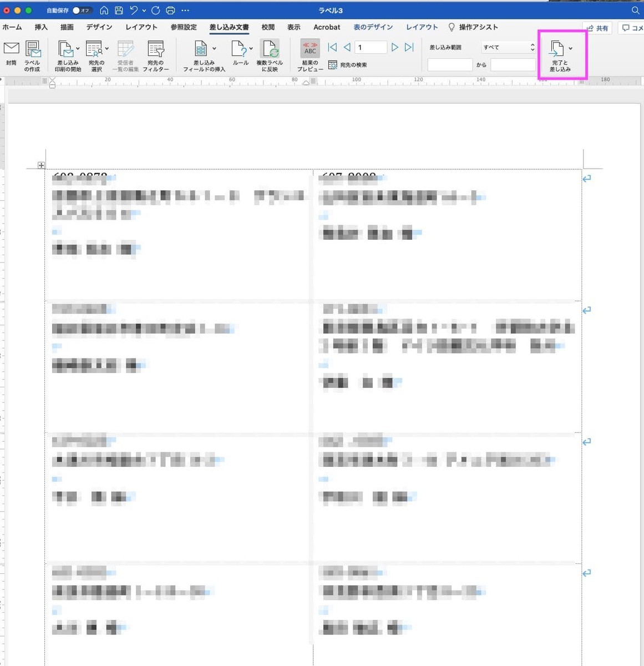Go to next record arrow

coord(395,47)
